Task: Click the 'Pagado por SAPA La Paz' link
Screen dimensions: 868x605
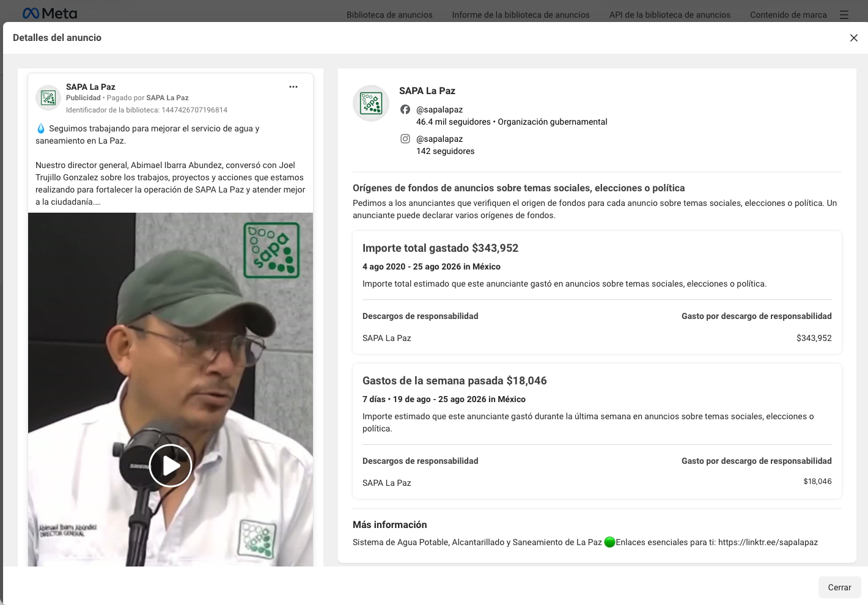Action: click(x=148, y=98)
